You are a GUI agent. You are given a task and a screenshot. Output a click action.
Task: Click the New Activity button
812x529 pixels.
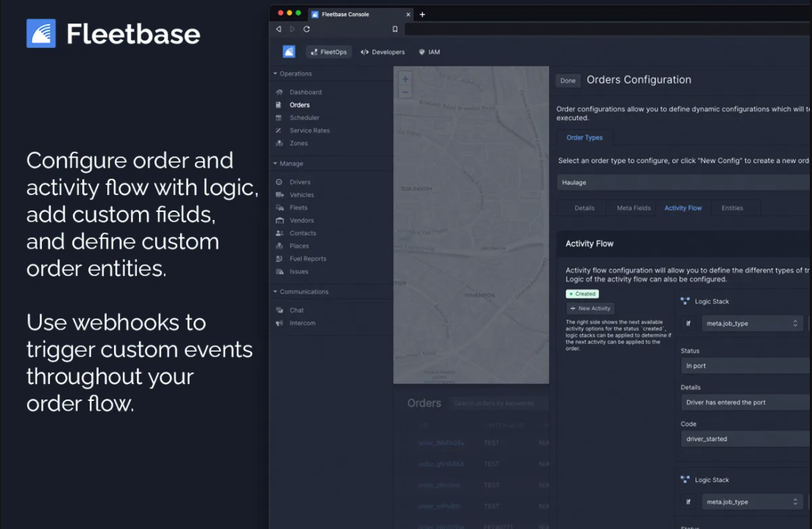click(x=590, y=308)
